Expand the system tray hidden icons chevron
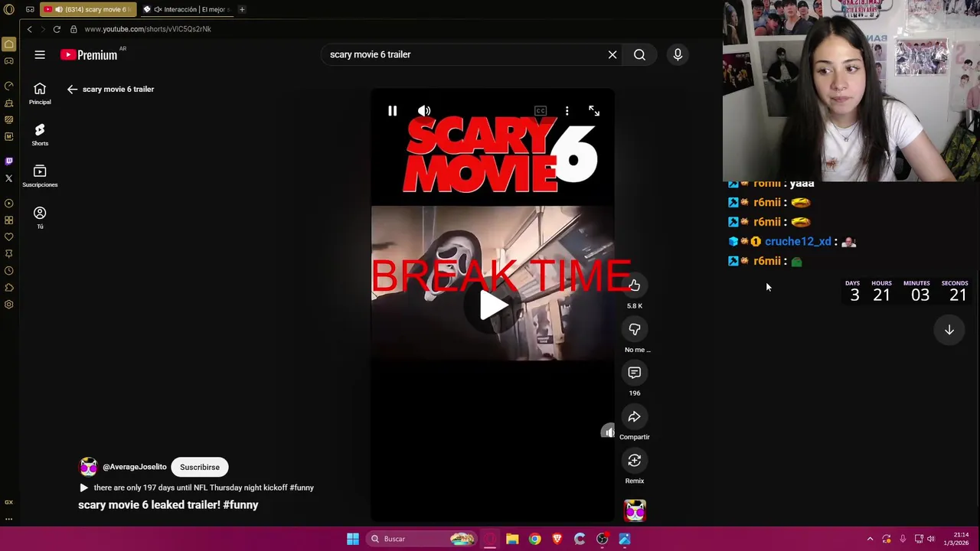 870,539
